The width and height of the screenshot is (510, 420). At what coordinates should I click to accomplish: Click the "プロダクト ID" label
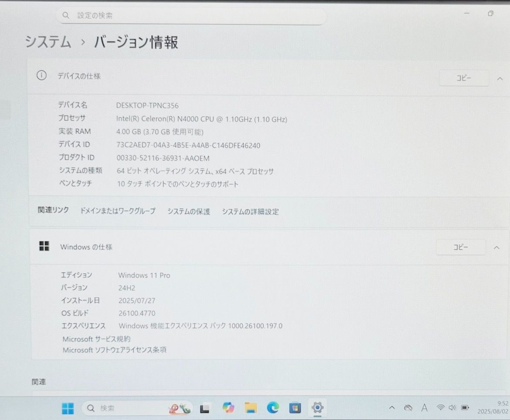pyautogui.click(x=76, y=157)
